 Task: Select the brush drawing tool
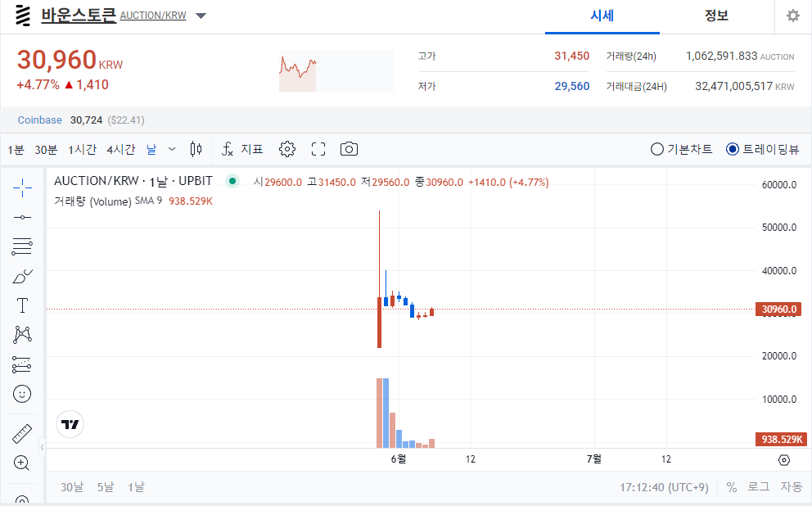click(22, 276)
